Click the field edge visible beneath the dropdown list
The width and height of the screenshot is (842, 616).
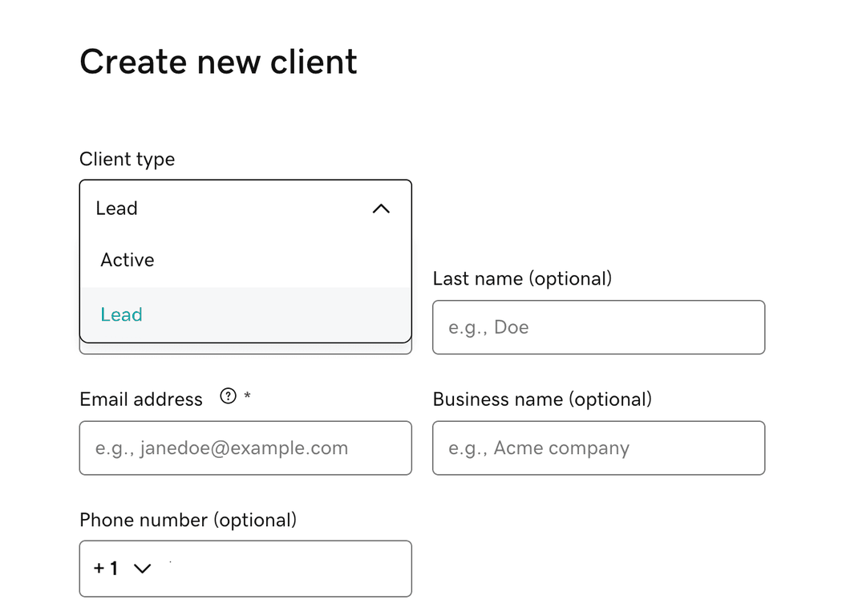click(245, 349)
